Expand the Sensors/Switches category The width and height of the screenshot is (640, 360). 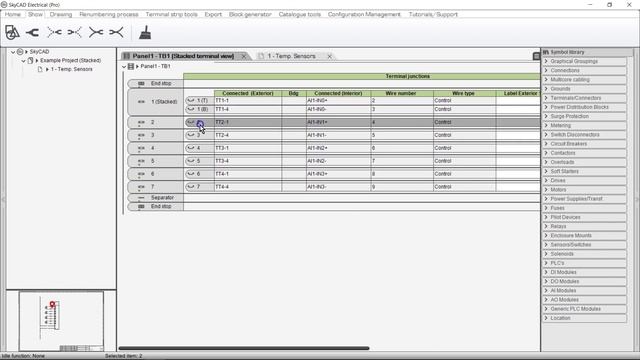[546, 245]
